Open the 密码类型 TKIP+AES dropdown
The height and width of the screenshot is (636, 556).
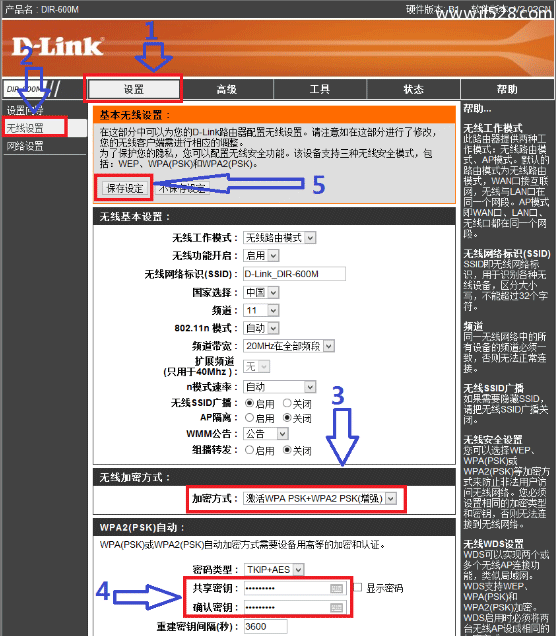click(274, 569)
